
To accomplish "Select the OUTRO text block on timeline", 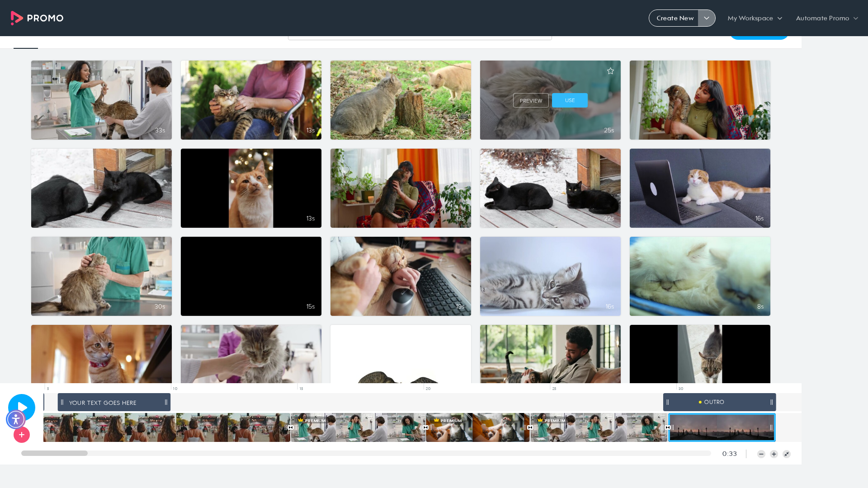I will tap(719, 402).
